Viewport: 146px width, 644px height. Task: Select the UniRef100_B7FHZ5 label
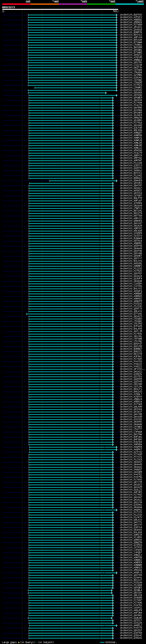(131, 326)
